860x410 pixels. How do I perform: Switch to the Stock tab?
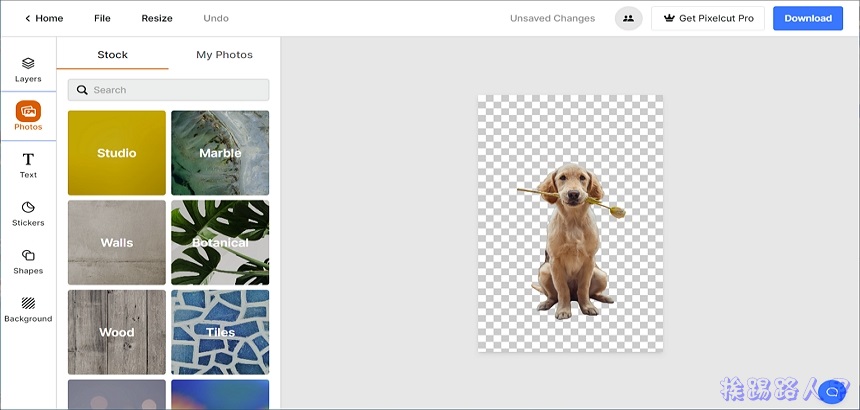coord(112,54)
